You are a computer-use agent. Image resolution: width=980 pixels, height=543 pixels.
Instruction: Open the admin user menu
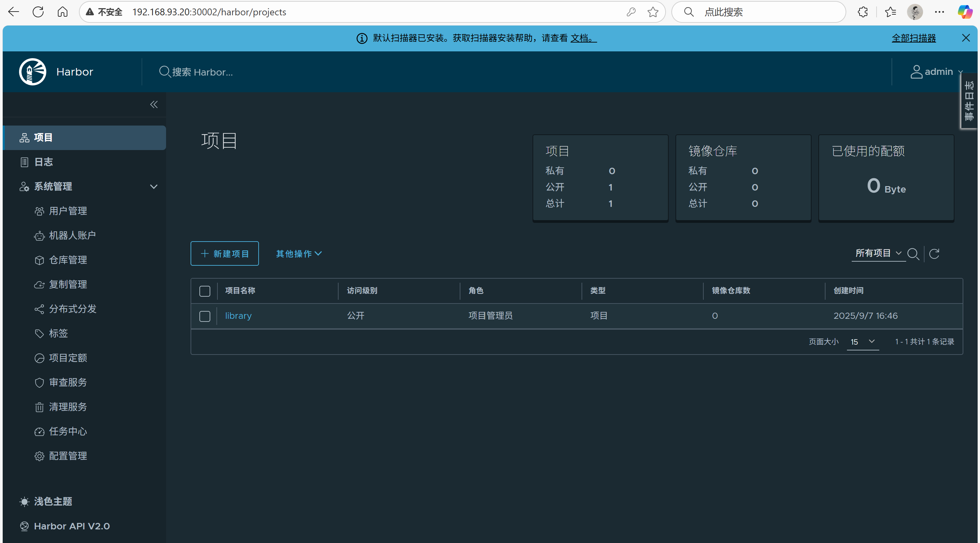click(x=936, y=71)
